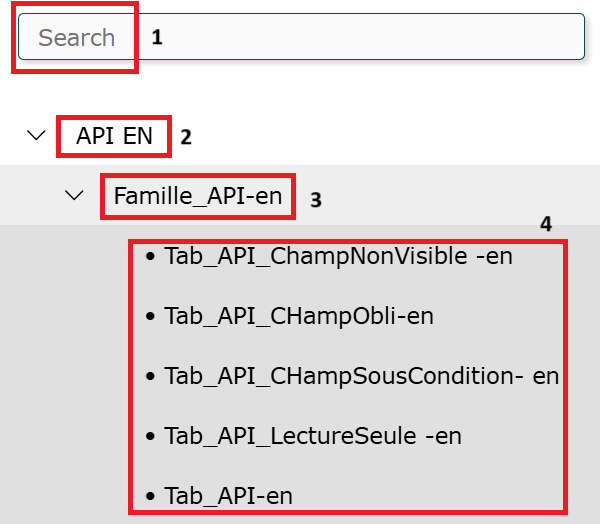Screen dimensions: 600x524
Task: Click the Search placeholder text
Action: tap(77, 38)
